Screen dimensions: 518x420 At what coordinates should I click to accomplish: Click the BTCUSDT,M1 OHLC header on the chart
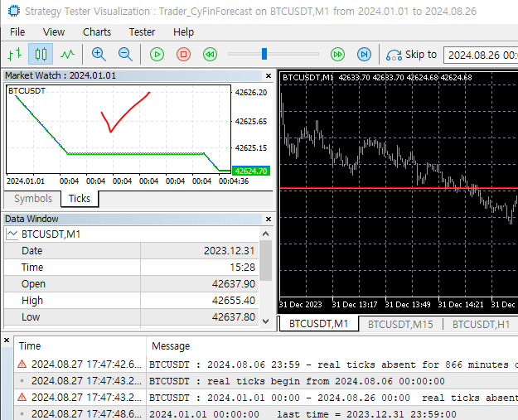[377, 78]
